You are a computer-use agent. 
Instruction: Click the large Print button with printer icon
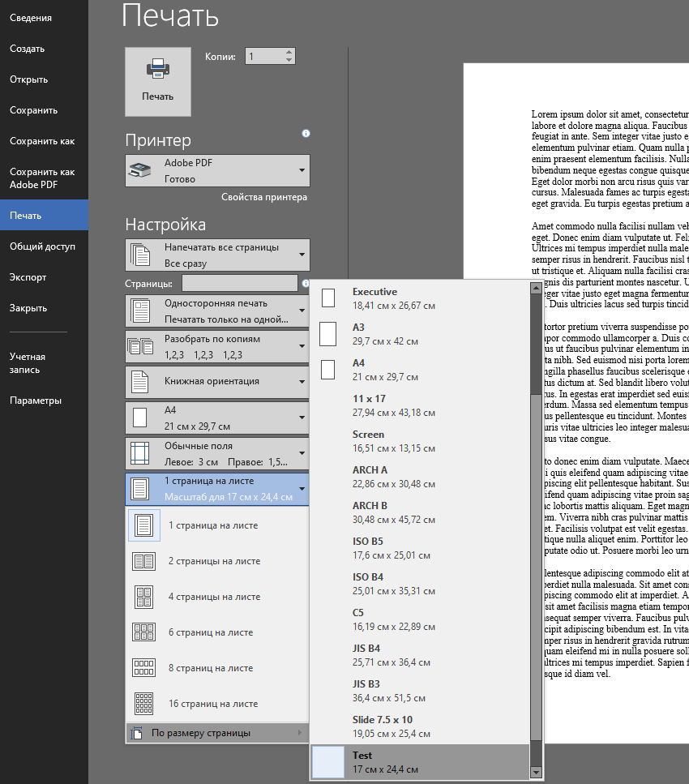[158, 82]
